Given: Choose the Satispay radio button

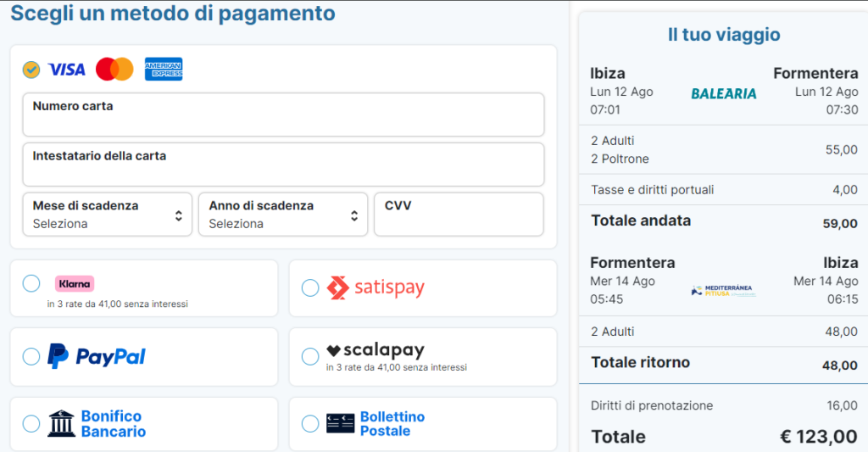Looking at the screenshot, I should pyautogui.click(x=310, y=288).
